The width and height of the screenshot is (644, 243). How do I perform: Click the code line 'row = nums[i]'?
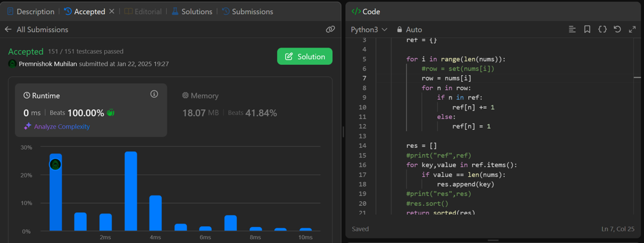tap(446, 78)
